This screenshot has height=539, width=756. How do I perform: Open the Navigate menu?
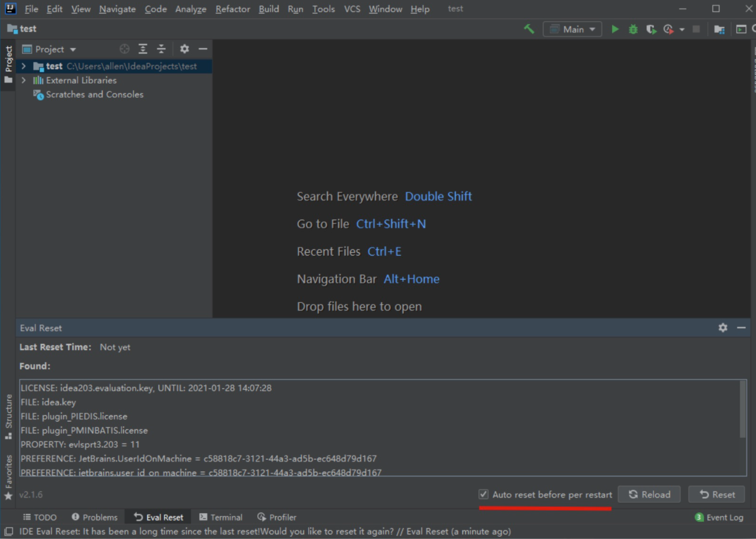[x=117, y=9]
